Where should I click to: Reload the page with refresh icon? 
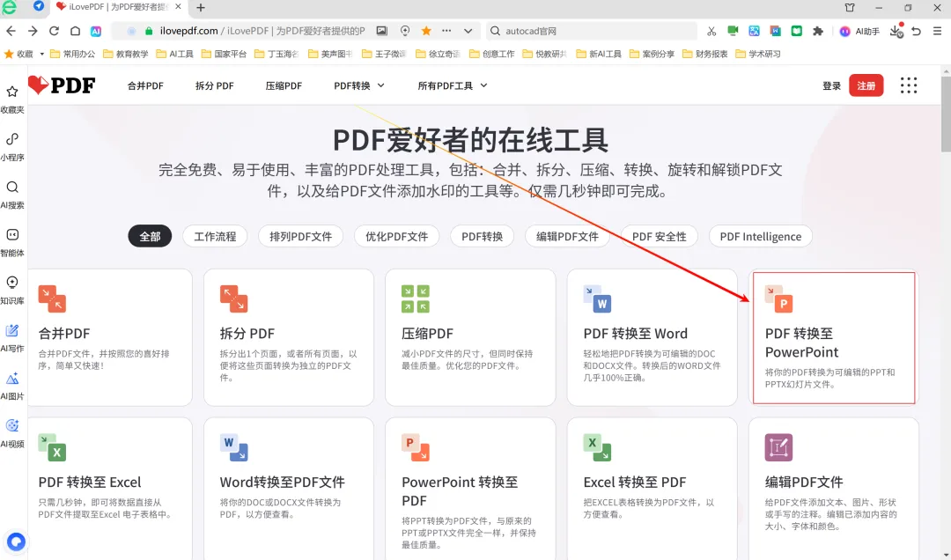(54, 31)
